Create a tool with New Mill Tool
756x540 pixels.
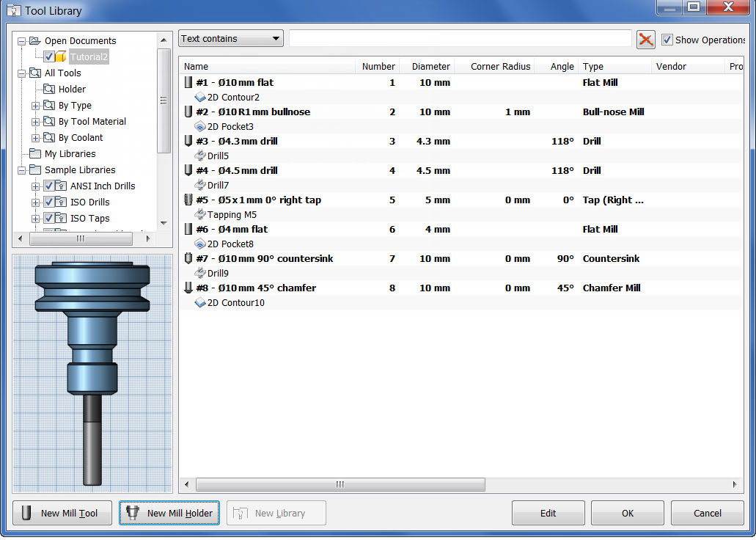coord(62,513)
